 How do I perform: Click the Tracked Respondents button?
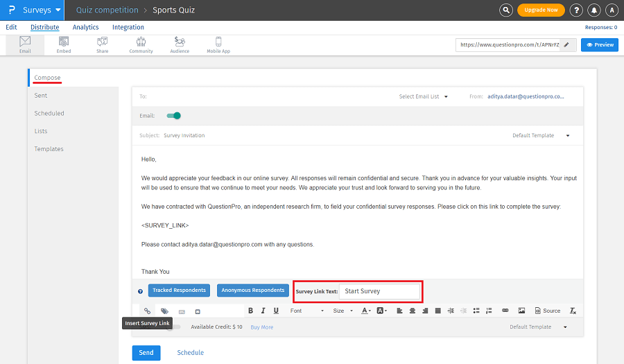179,291
